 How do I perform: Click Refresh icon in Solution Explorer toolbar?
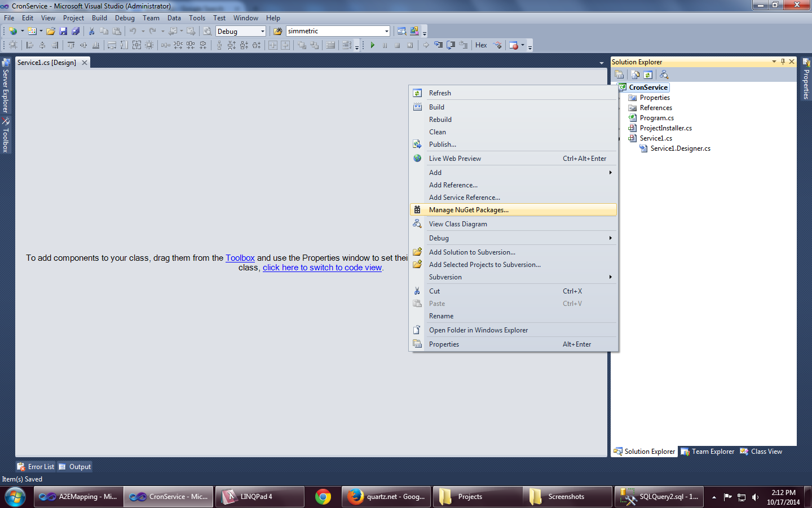[648, 75]
